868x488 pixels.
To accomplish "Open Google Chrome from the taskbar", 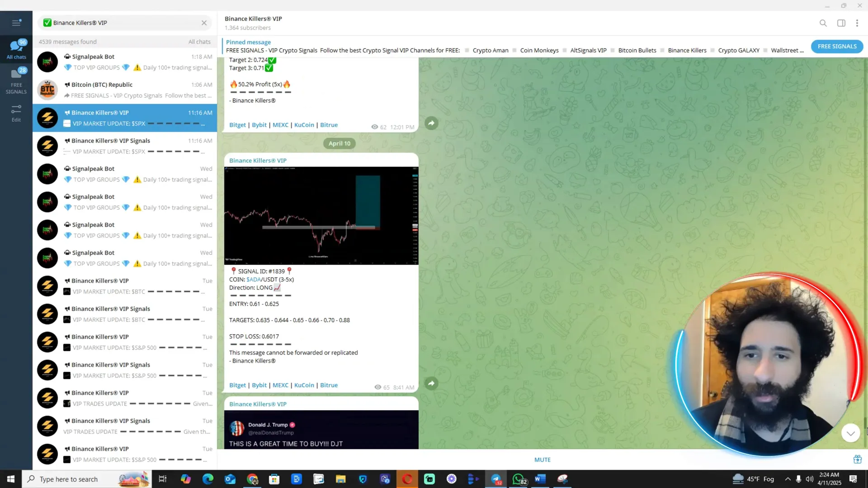I will [252, 479].
